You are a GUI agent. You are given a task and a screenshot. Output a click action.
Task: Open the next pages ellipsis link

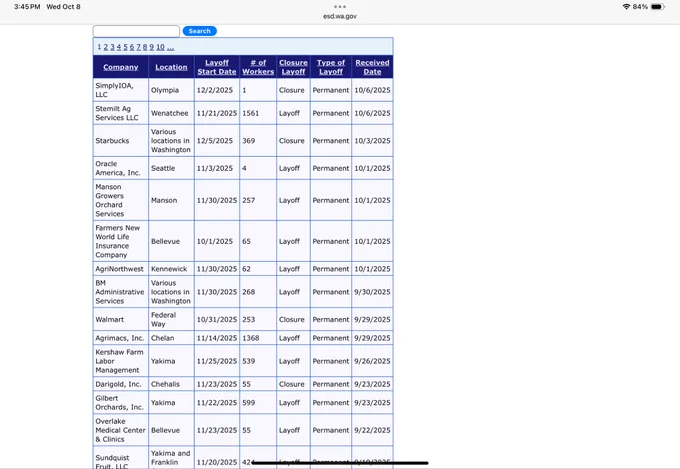point(170,47)
